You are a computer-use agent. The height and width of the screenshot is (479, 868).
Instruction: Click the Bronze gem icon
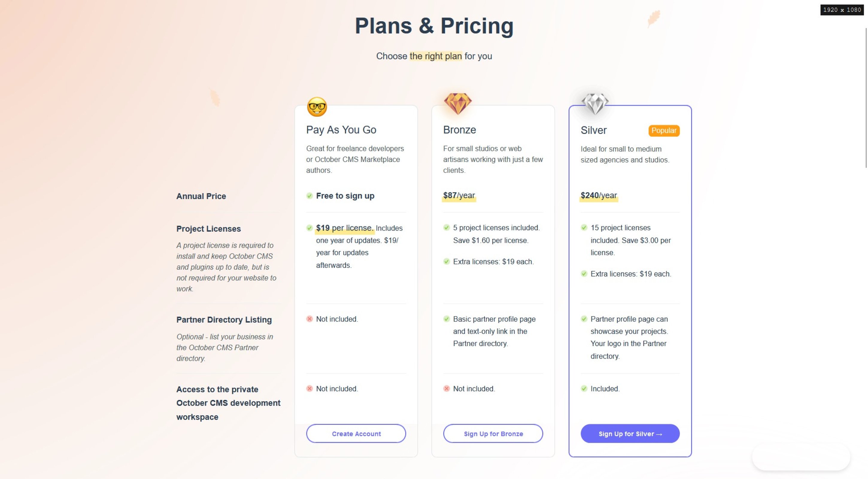(x=458, y=103)
